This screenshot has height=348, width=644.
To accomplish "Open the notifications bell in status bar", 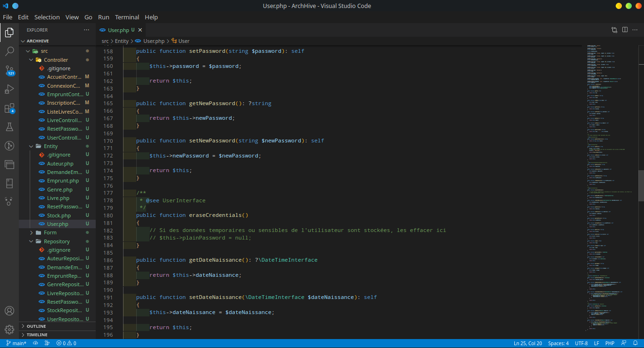I will click(635, 343).
